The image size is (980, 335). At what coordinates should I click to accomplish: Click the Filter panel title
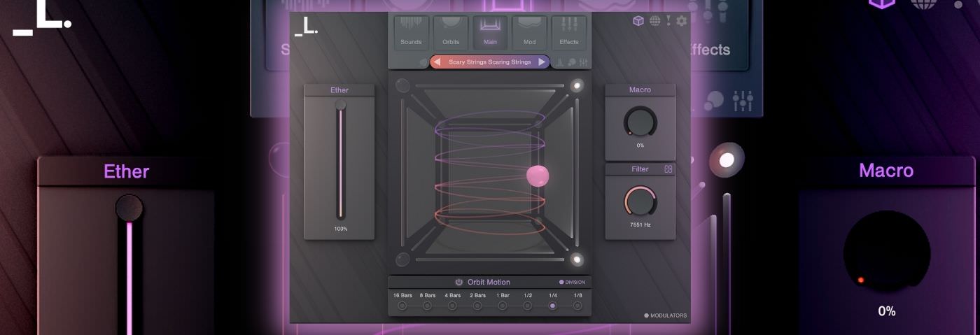click(640, 169)
